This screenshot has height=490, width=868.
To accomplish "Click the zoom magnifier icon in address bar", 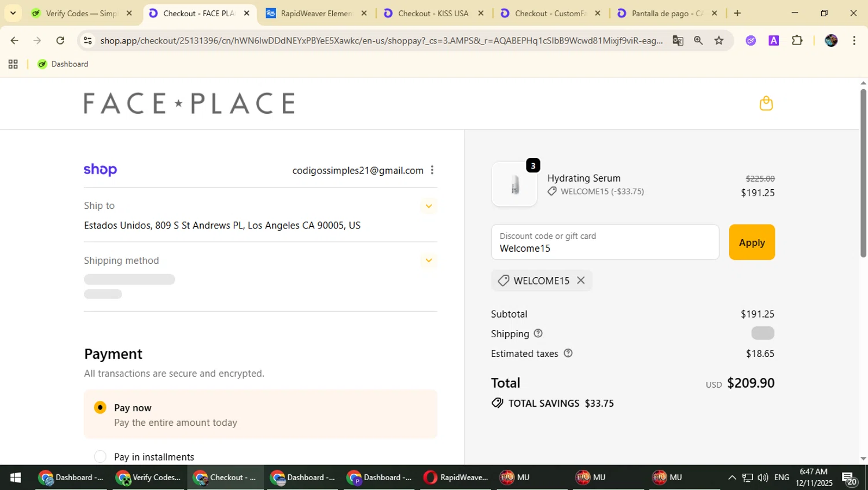I will click(x=698, y=40).
